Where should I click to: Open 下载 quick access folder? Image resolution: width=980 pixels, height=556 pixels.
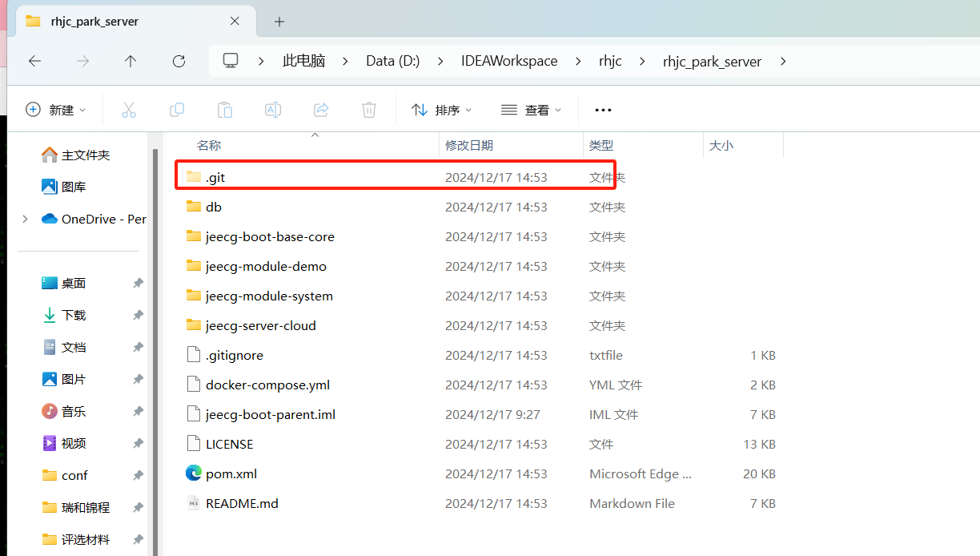point(63,315)
